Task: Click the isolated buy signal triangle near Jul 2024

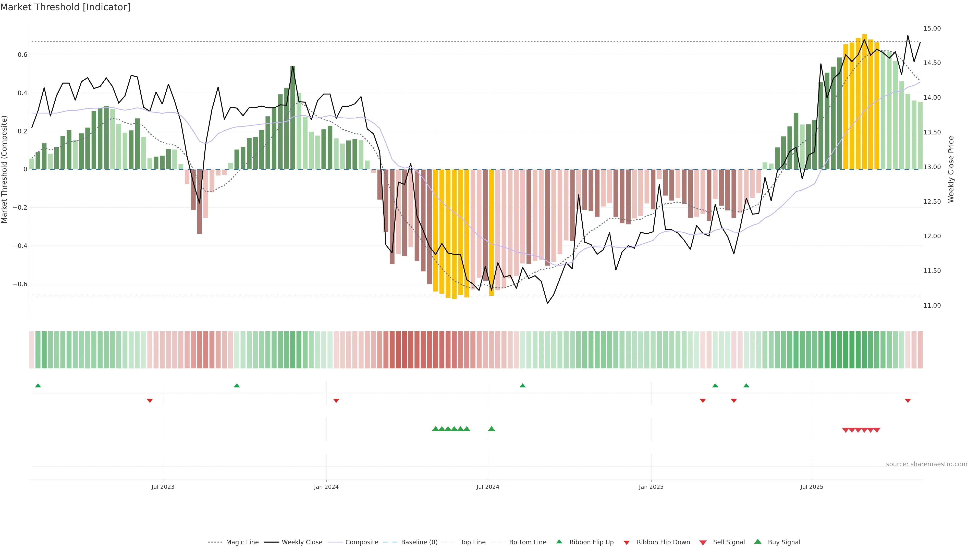Action: (492, 429)
